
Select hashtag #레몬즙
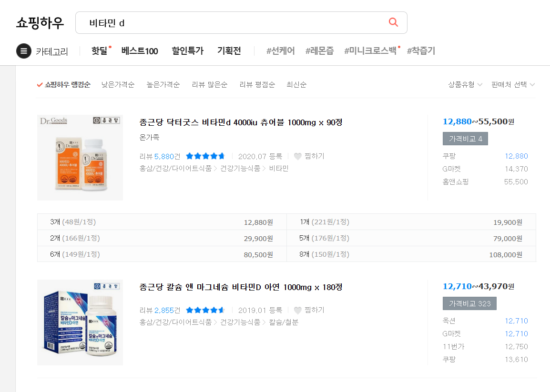click(319, 51)
